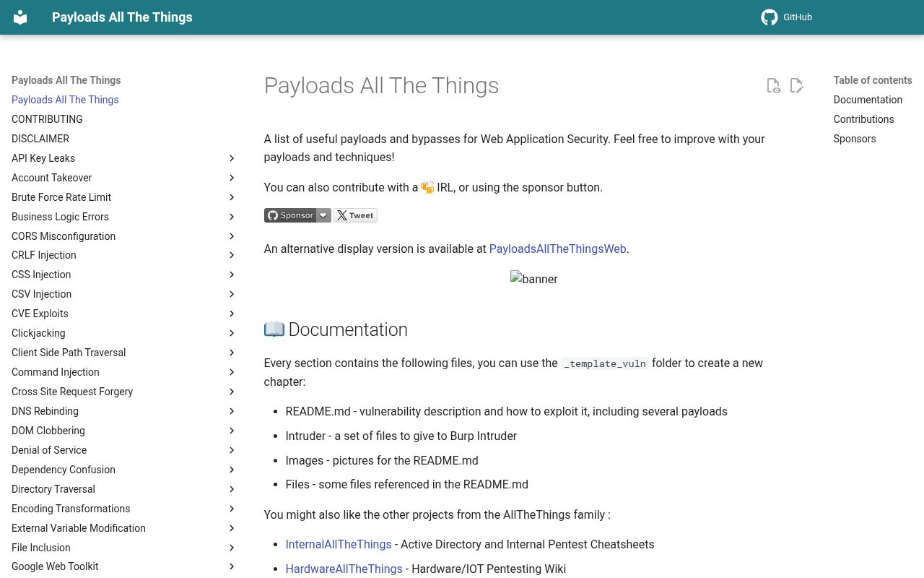Expand the CVE Exploits chevron
The image size is (924, 578).
click(x=232, y=314)
